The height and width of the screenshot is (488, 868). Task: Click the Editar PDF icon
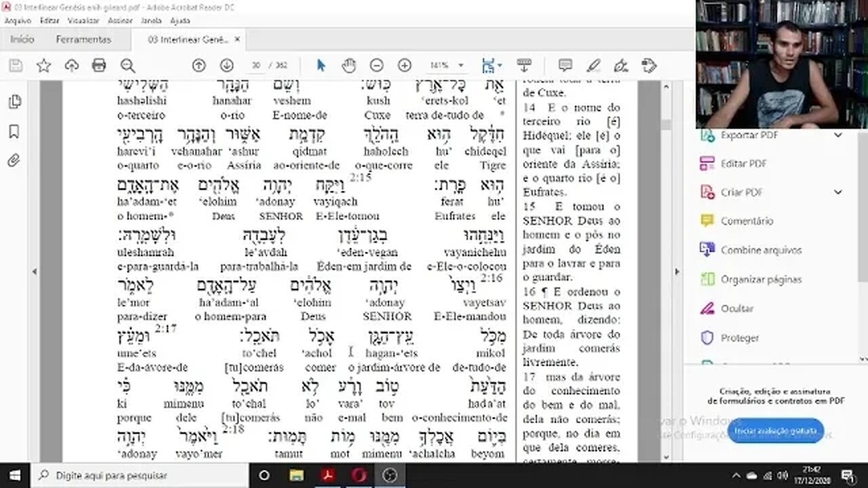pos(707,163)
